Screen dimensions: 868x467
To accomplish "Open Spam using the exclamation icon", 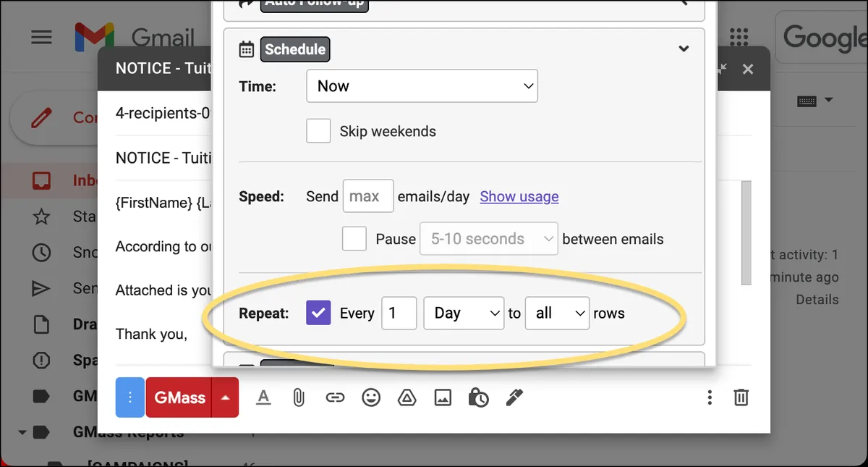I will pos(41,360).
